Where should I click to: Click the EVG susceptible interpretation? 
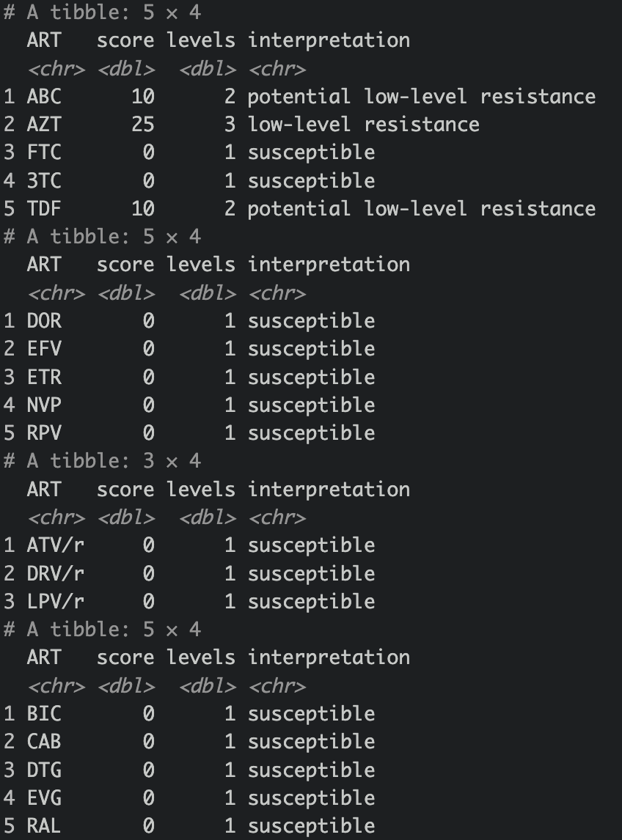[311, 798]
